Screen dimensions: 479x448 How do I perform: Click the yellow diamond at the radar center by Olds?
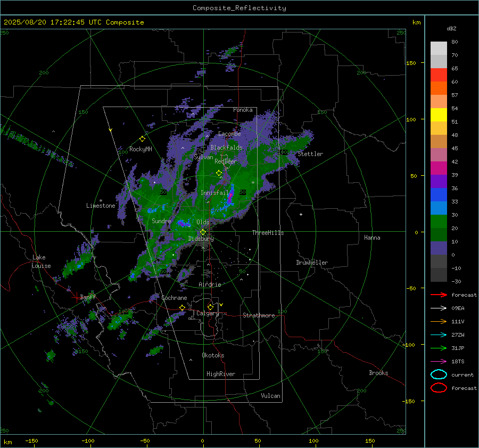203,232
